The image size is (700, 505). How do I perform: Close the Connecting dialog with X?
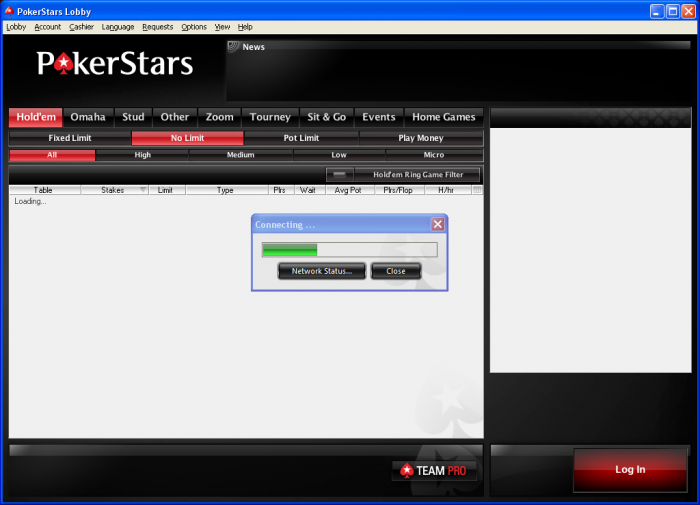tap(438, 224)
